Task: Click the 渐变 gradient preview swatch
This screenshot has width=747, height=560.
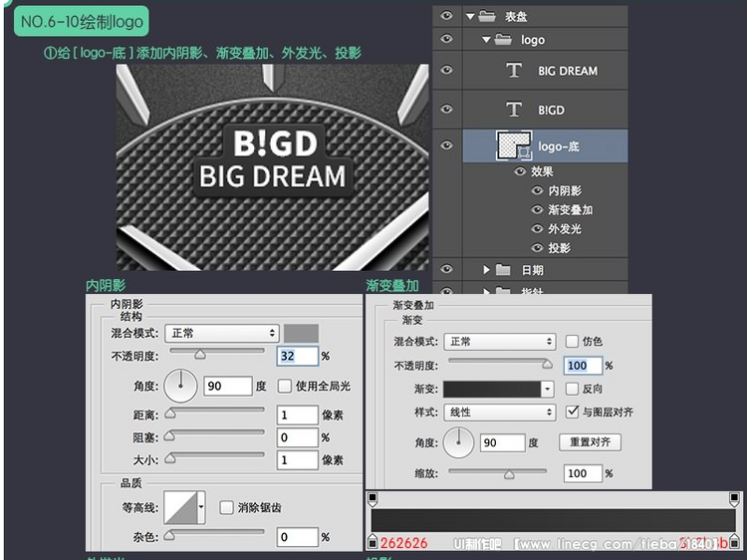Action: pyautogui.click(x=492, y=389)
